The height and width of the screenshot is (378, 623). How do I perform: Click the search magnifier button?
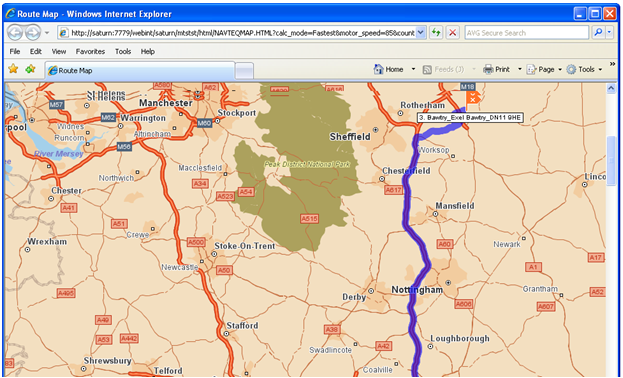[598, 33]
